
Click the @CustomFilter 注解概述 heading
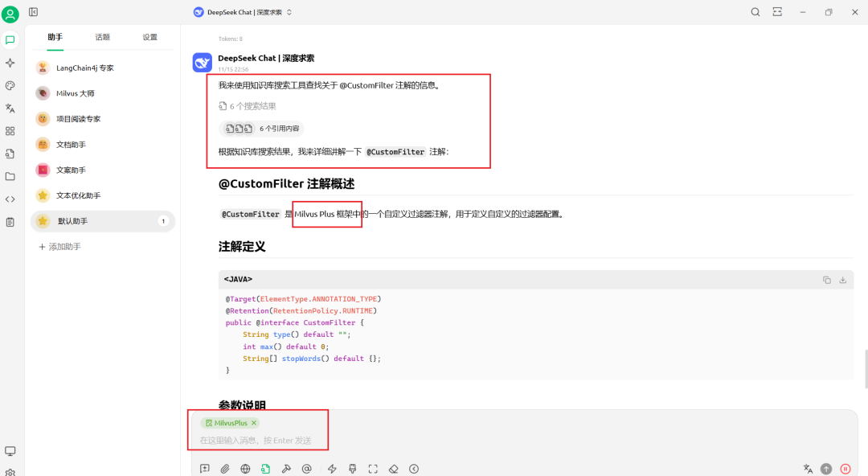pyautogui.click(x=286, y=183)
